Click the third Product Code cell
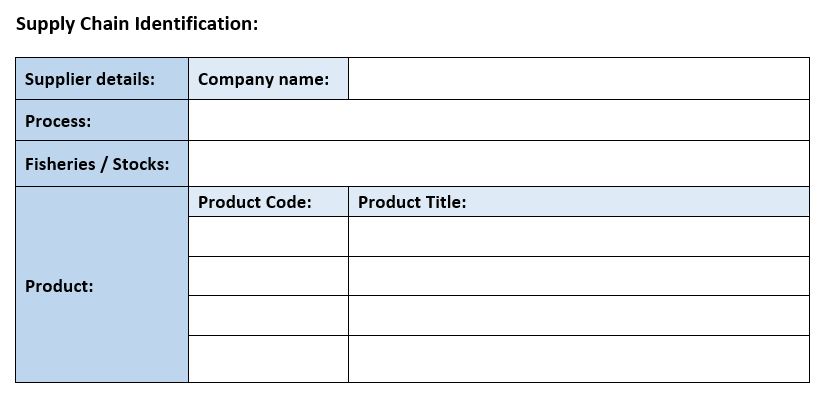The width and height of the screenshot is (831, 404). click(x=268, y=316)
